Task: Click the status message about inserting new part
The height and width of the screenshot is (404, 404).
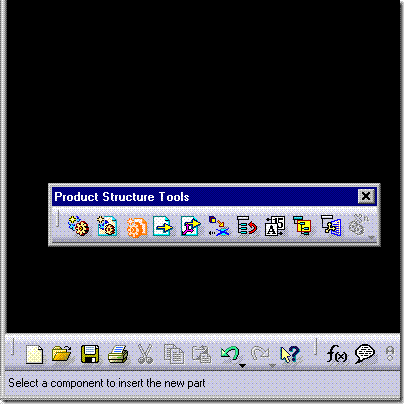Action: point(107,383)
